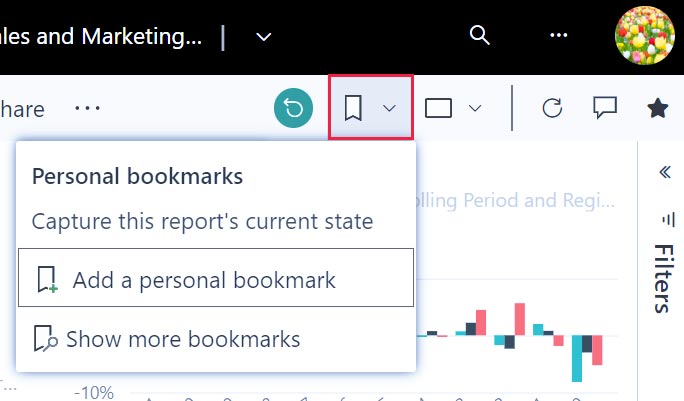Toggle the favorite star

(x=657, y=108)
